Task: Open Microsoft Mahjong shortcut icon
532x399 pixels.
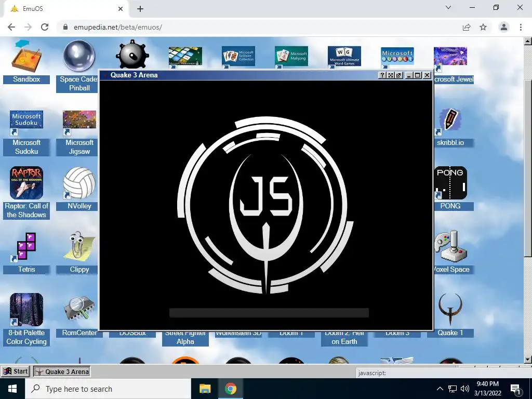Action: pyautogui.click(x=291, y=57)
